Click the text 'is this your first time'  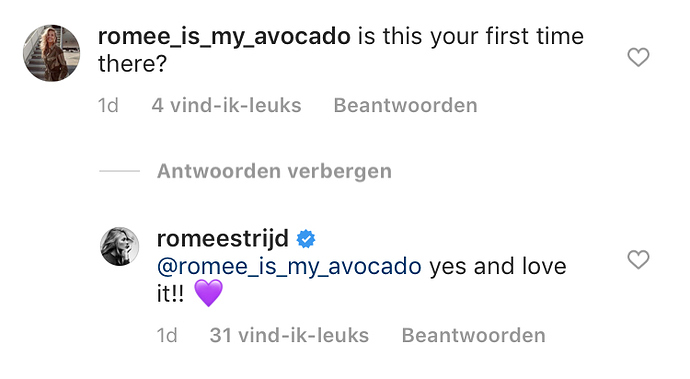pos(471,36)
